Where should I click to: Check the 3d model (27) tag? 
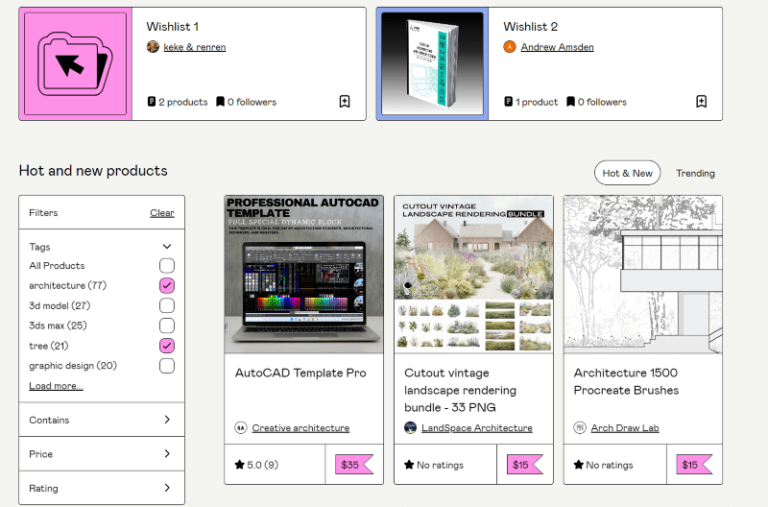(x=167, y=306)
